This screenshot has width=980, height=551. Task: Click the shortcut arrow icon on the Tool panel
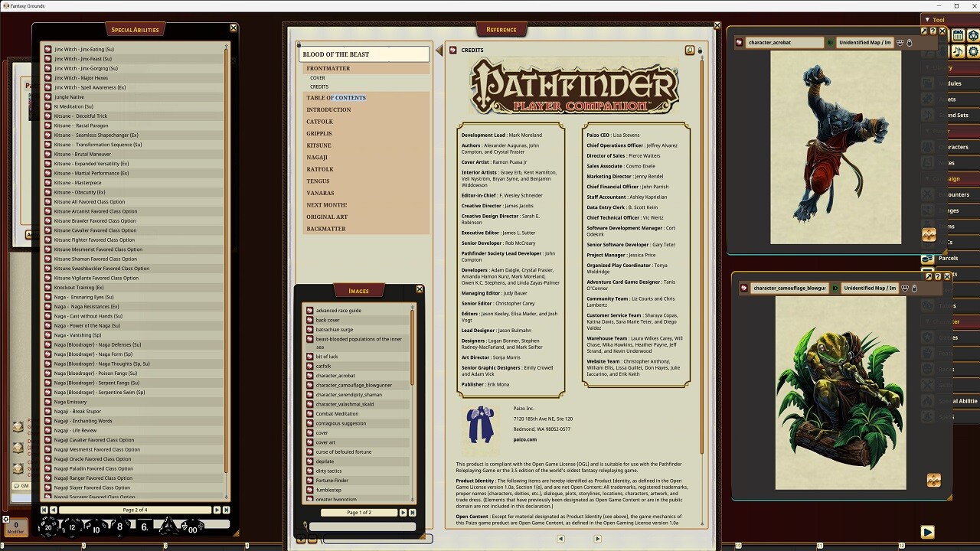[x=924, y=31]
